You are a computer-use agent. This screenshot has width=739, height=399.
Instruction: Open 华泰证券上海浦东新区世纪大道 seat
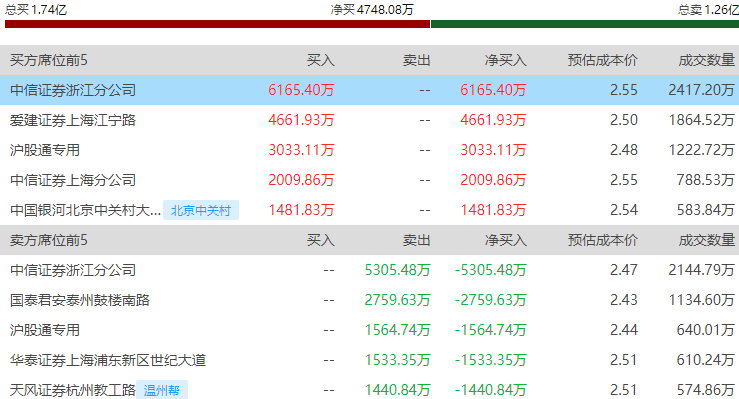pyautogui.click(x=108, y=360)
